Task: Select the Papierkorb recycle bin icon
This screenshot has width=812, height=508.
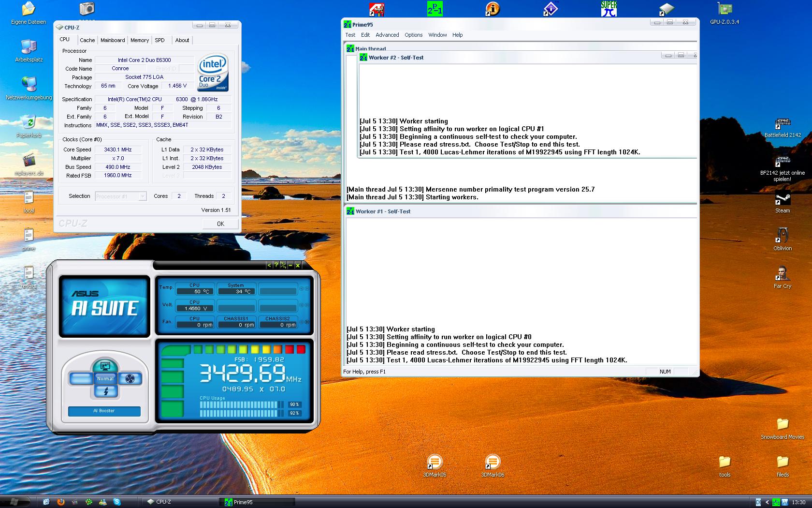Action: pos(29,127)
